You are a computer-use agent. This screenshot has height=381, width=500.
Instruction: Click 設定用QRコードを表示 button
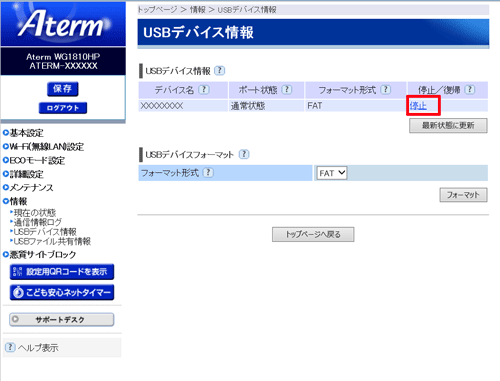62,272
